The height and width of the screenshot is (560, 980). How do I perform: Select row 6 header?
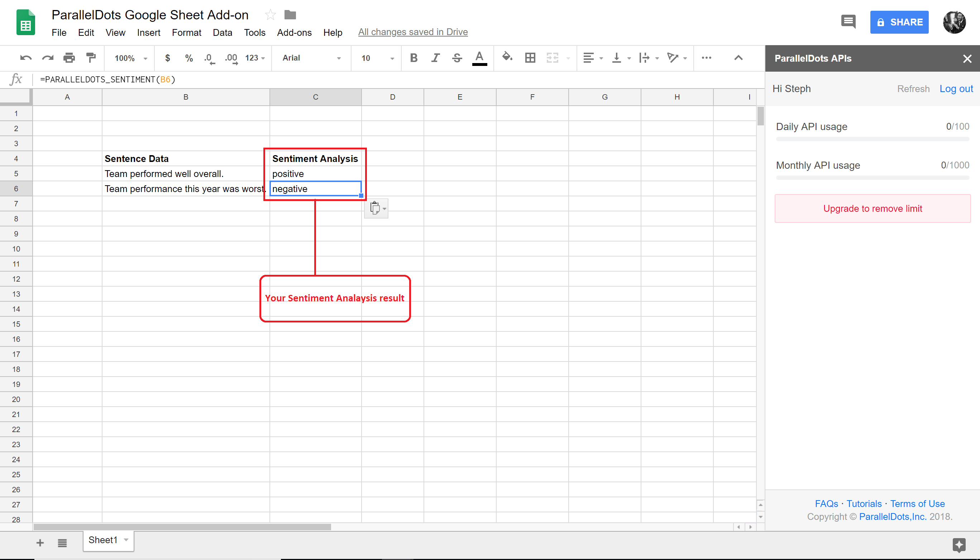click(x=16, y=188)
